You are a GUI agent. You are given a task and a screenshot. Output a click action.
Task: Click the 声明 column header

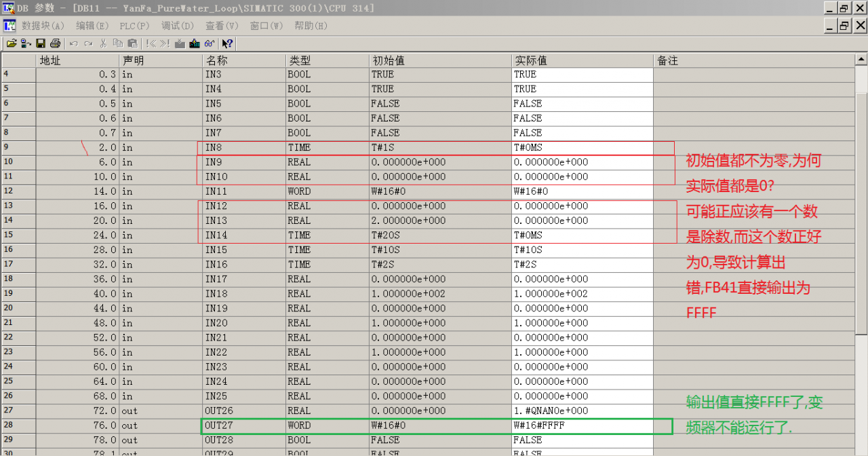coord(161,60)
